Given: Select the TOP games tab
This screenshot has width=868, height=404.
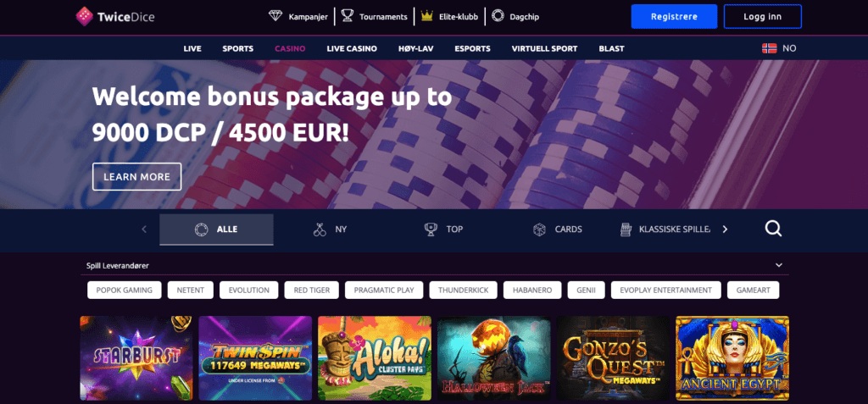Looking at the screenshot, I should point(444,230).
